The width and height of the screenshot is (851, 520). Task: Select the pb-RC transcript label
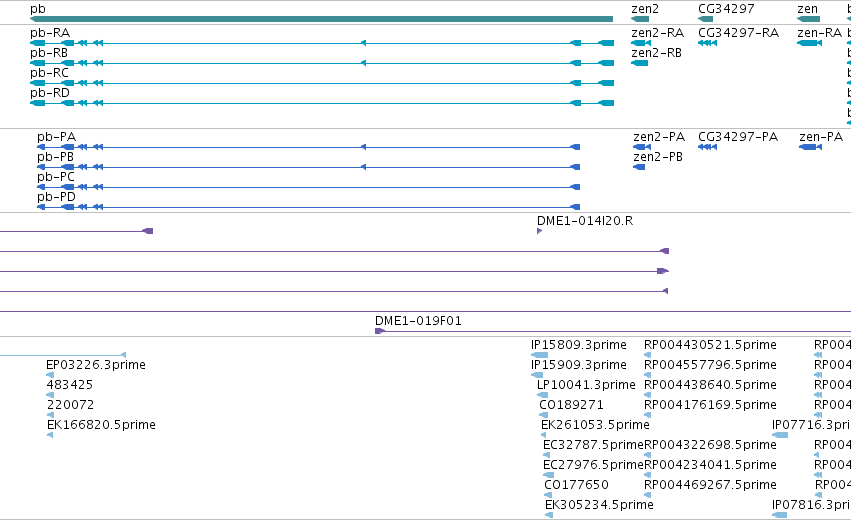[x=49, y=73]
